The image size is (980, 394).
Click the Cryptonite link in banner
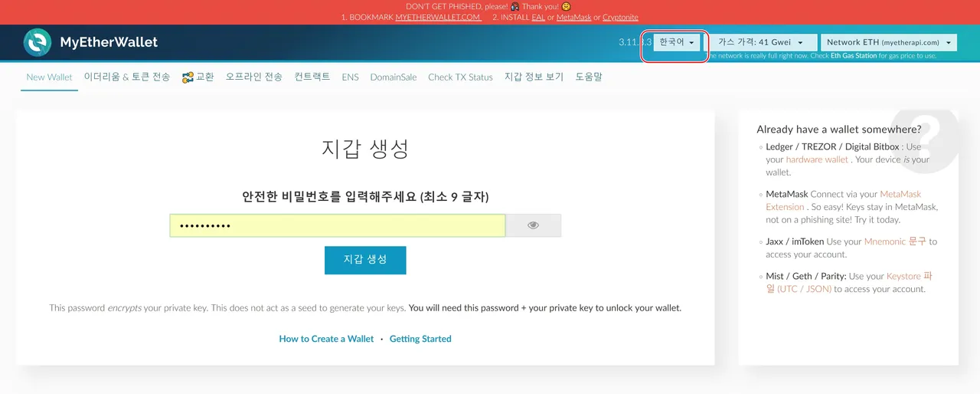tap(620, 17)
